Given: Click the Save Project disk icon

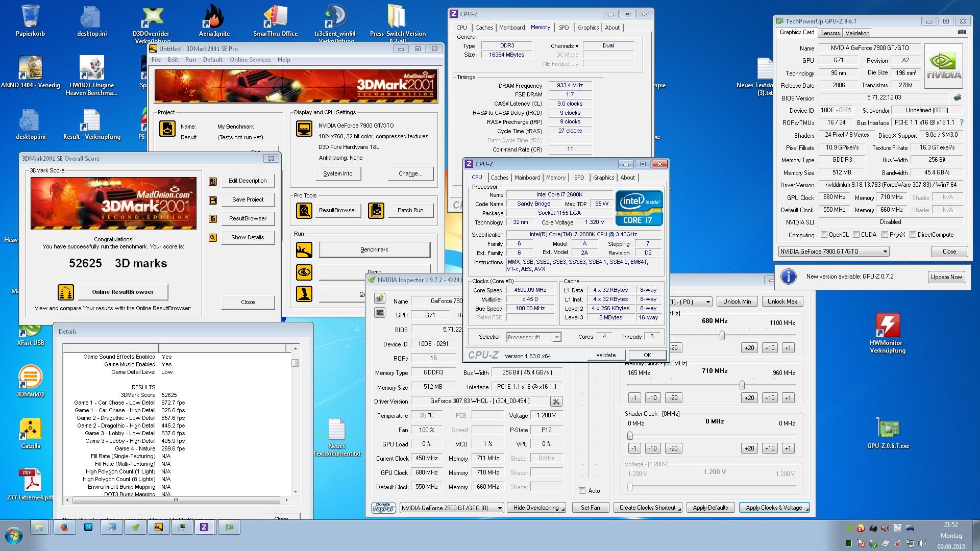Looking at the screenshot, I should 213,200.
